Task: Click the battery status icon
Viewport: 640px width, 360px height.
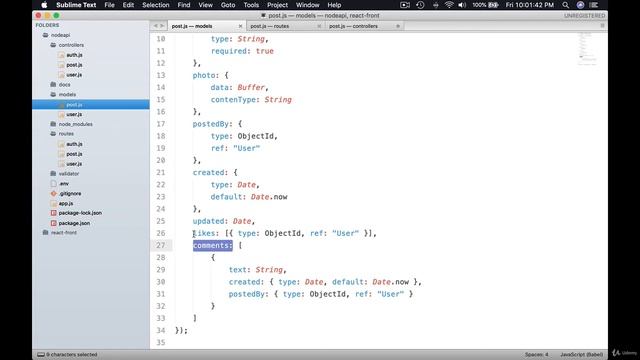Action: [493, 5]
